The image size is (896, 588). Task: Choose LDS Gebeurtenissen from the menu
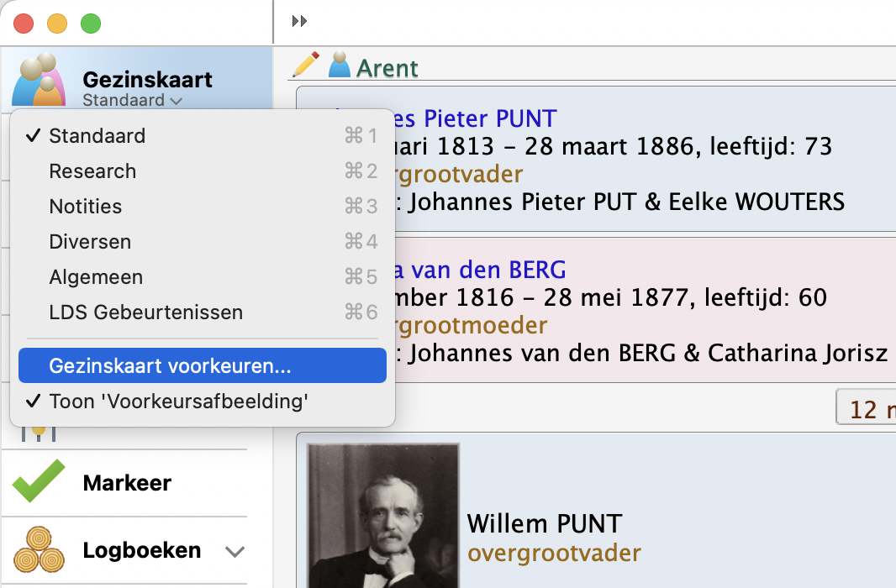pos(145,312)
